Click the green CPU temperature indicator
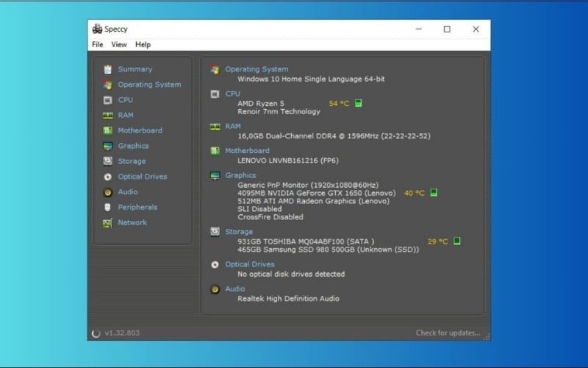The height and width of the screenshot is (368, 588). (359, 104)
